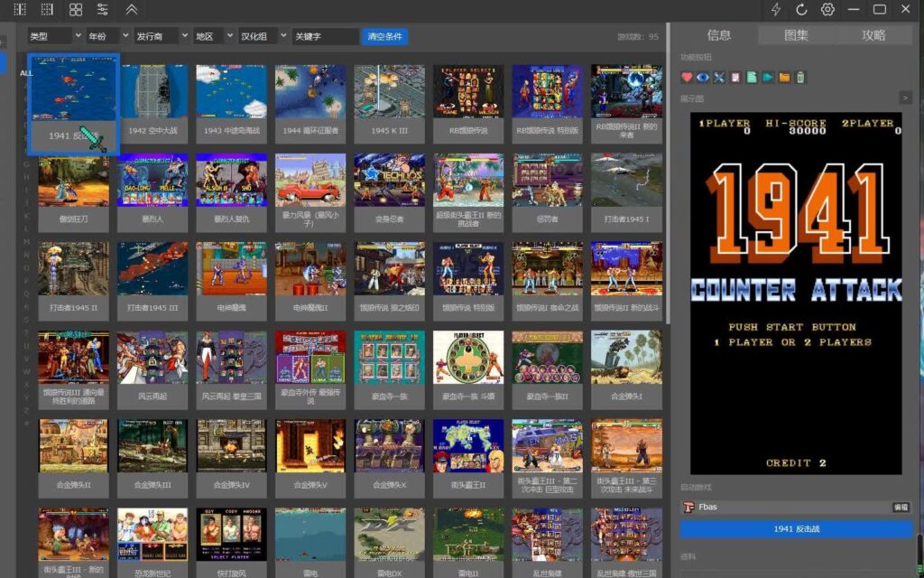
Task: Click the crossed tools config icon
Action: [x=719, y=78]
